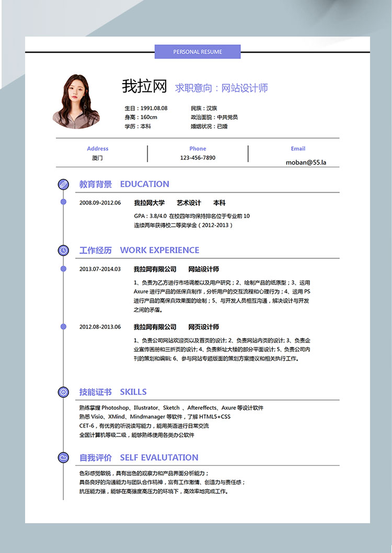Click the line starting 1、负责为乙方进行市场调差
Viewport: 392px width, 553px height.
tap(222, 282)
